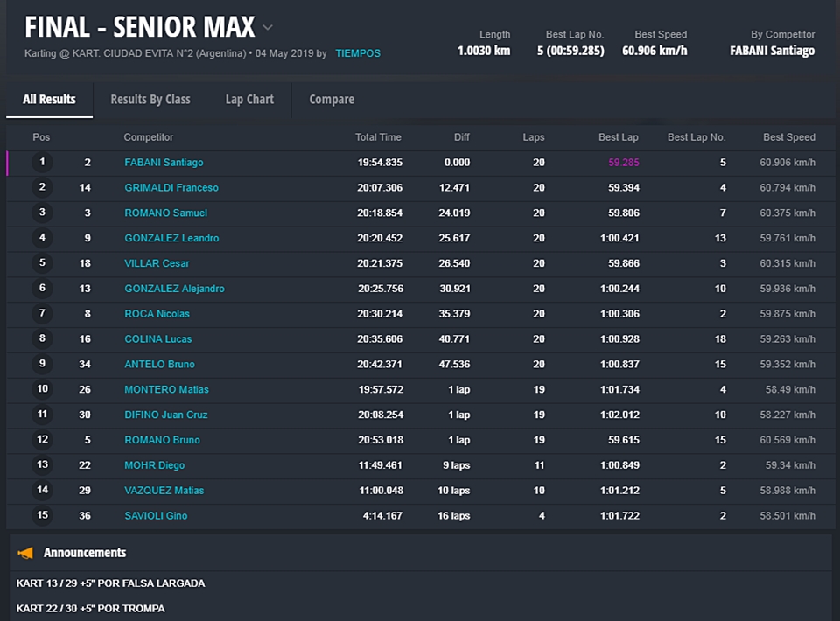Switch to the Results By Class tab
The height and width of the screenshot is (621, 840).
pyautogui.click(x=150, y=99)
